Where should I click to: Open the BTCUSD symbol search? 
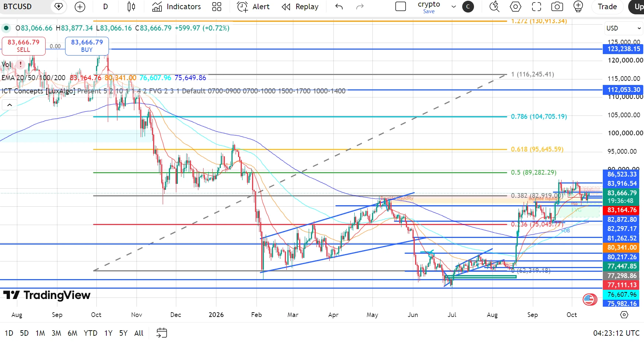(18, 7)
